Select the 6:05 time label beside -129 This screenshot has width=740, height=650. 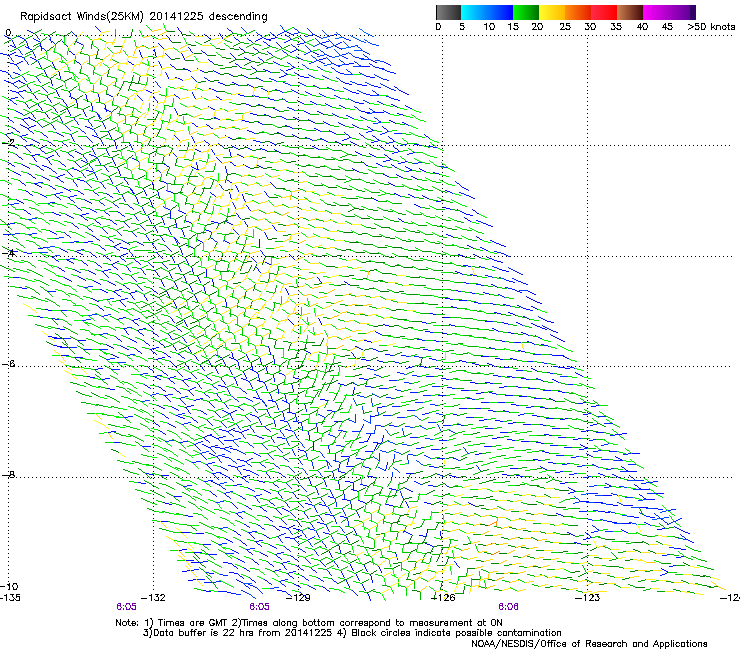[260, 607]
